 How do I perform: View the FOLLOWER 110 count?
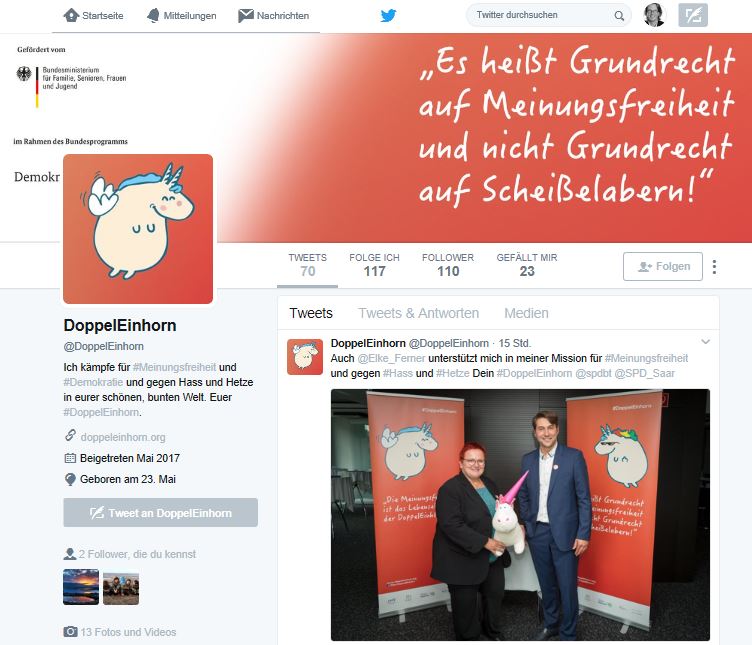pyautogui.click(x=448, y=265)
